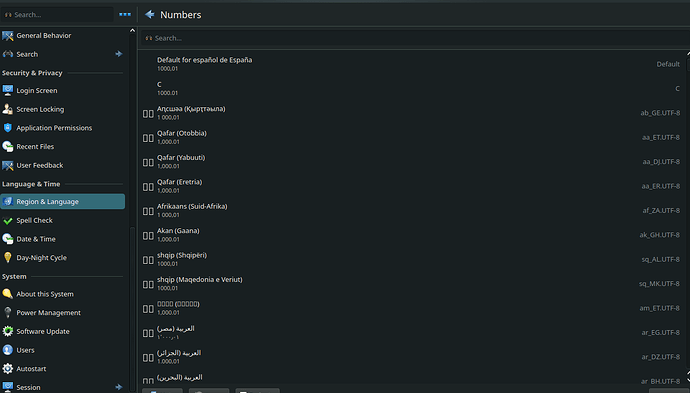This screenshot has height=393, width=690.
Task: Go back using the arrow beside Numbers
Action: tap(150, 15)
